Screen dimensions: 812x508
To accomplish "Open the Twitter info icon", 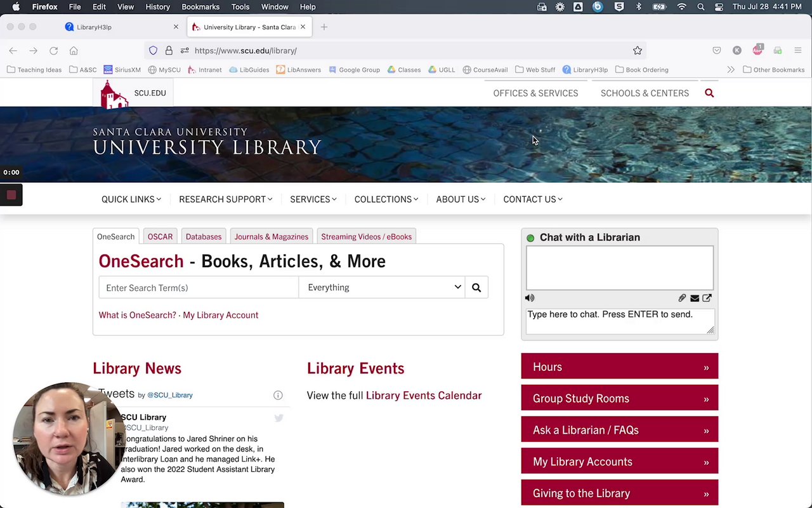I will click(x=278, y=395).
